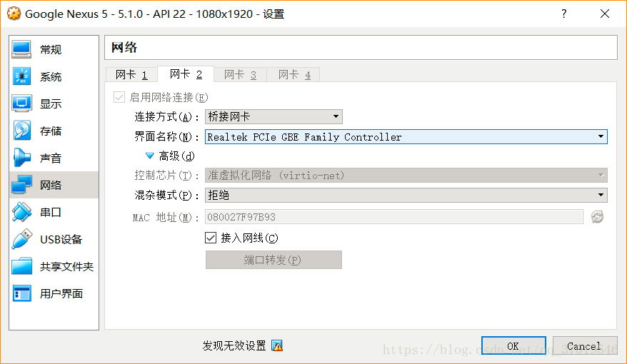The width and height of the screenshot is (627, 364).
Task: Select the 存储 disk icon
Action: pos(21,131)
